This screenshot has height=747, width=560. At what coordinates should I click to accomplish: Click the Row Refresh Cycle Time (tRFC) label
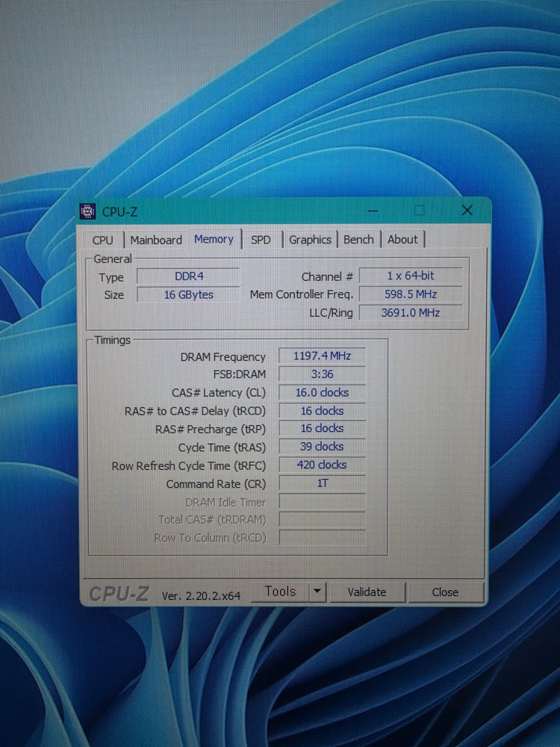point(189,466)
